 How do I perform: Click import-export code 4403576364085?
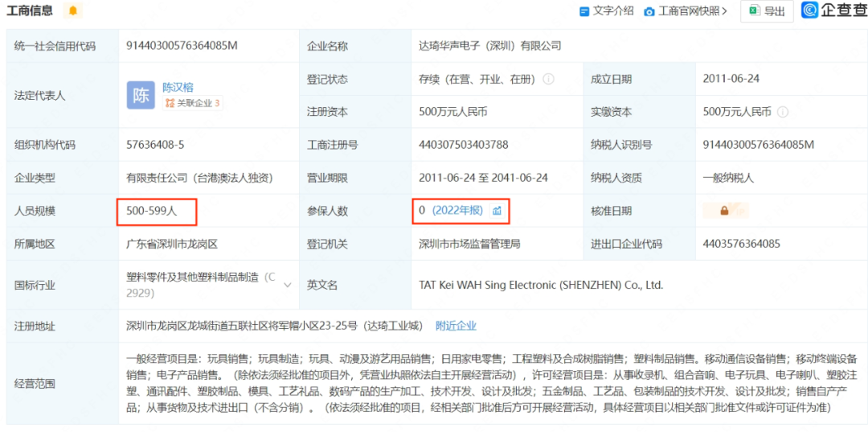coord(742,244)
